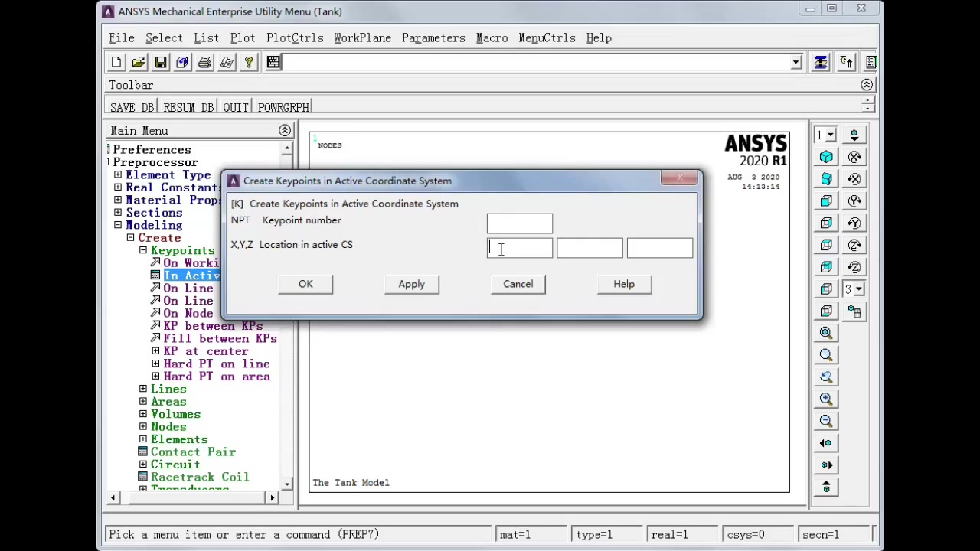Click the ANSYS Help question mark icon

pos(249,62)
